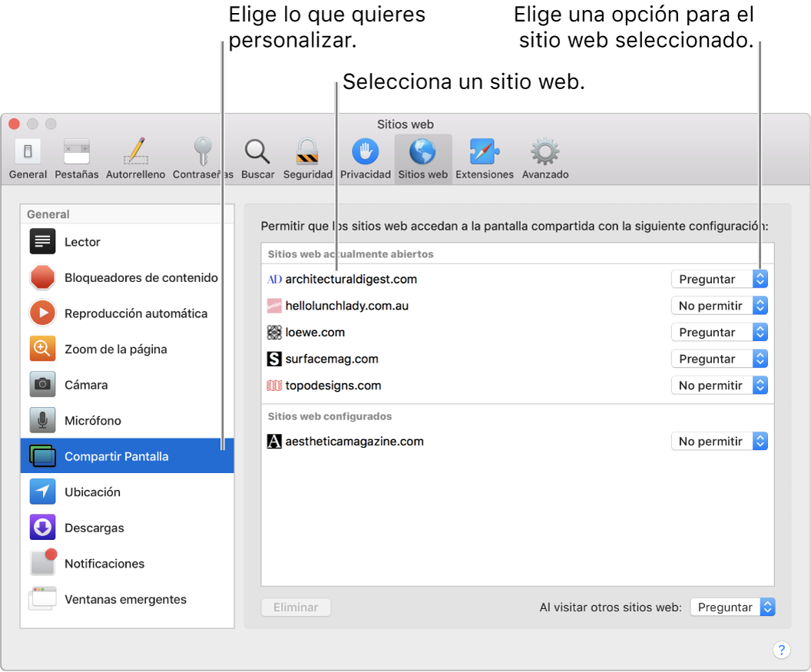Select the Cámara sidebar icon

(42, 384)
